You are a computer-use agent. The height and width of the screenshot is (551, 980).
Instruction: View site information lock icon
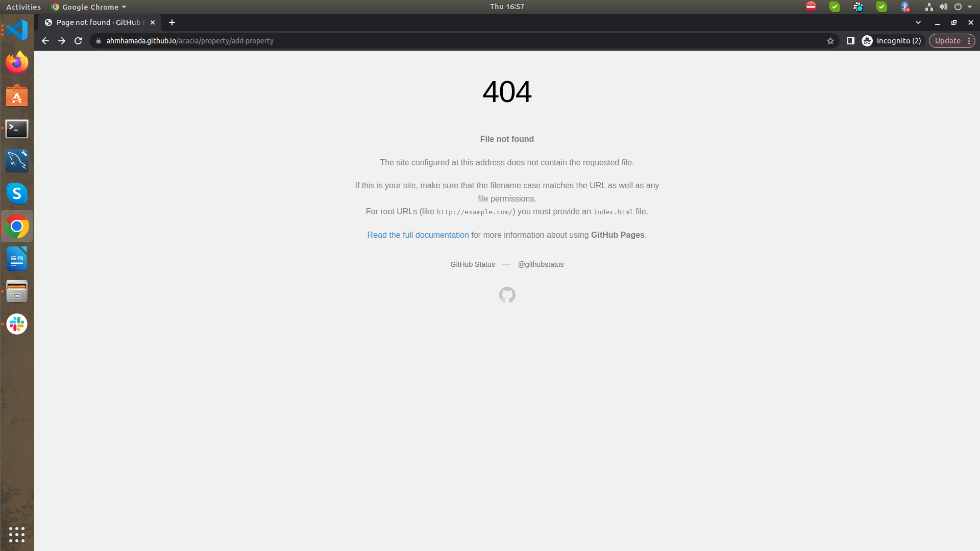[x=99, y=41]
